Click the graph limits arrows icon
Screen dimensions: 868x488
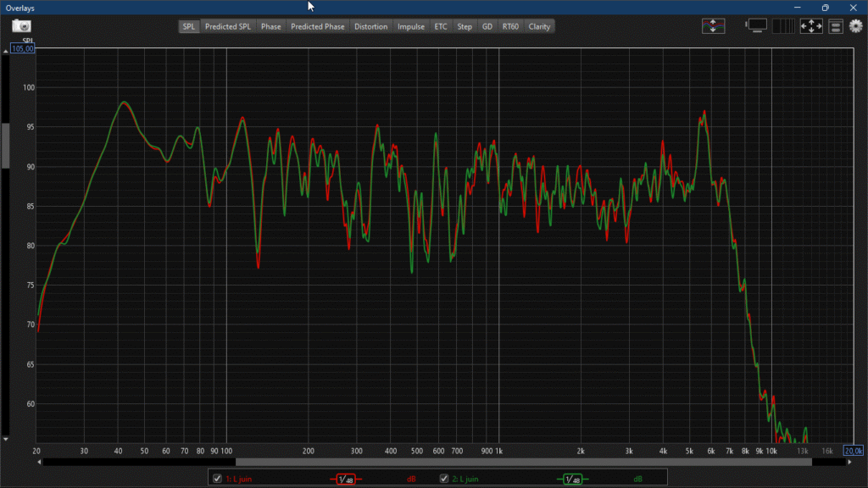(811, 26)
